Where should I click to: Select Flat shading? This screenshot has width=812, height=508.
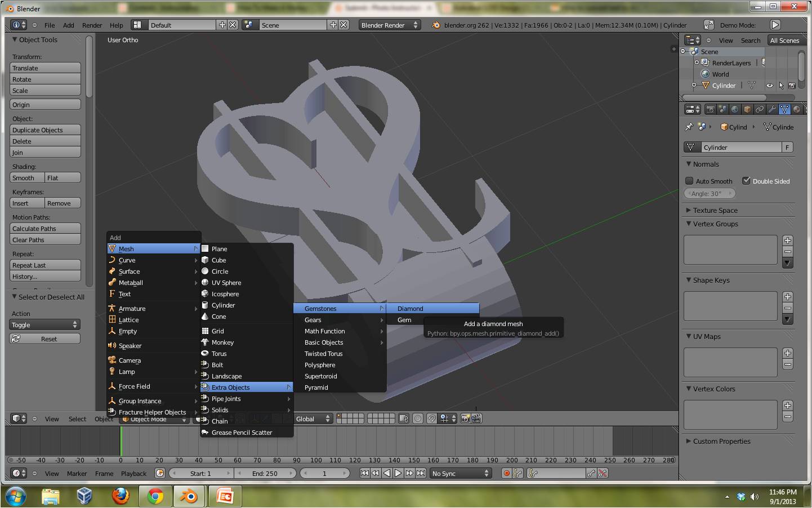63,177
